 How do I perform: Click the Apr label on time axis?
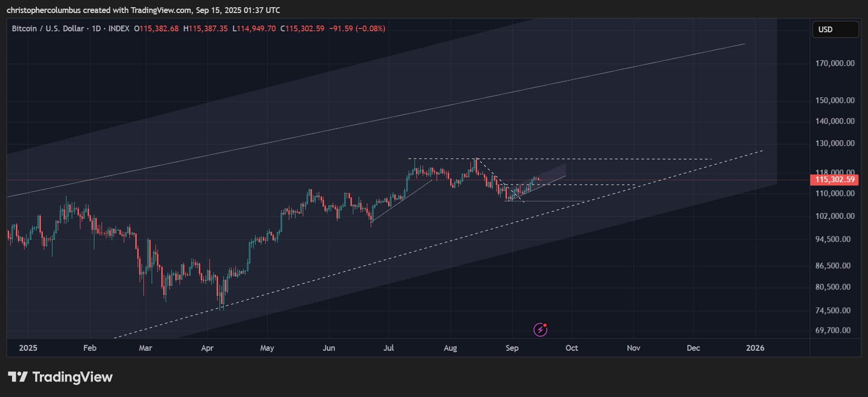click(x=207, y=348)
